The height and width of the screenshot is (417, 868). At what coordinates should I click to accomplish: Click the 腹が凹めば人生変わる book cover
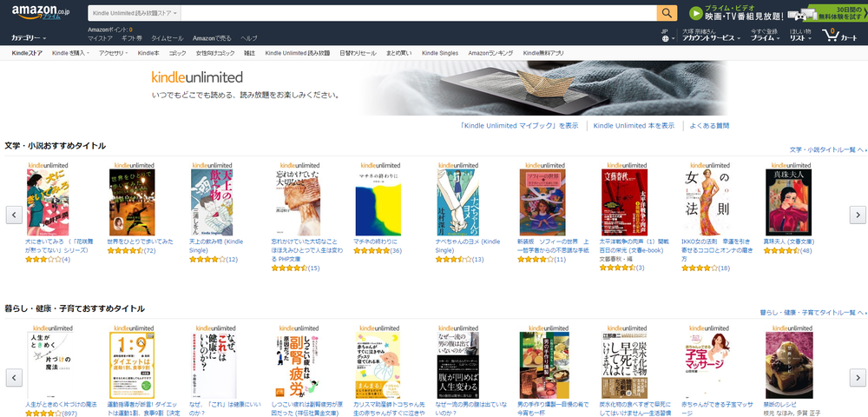(457, 365)
